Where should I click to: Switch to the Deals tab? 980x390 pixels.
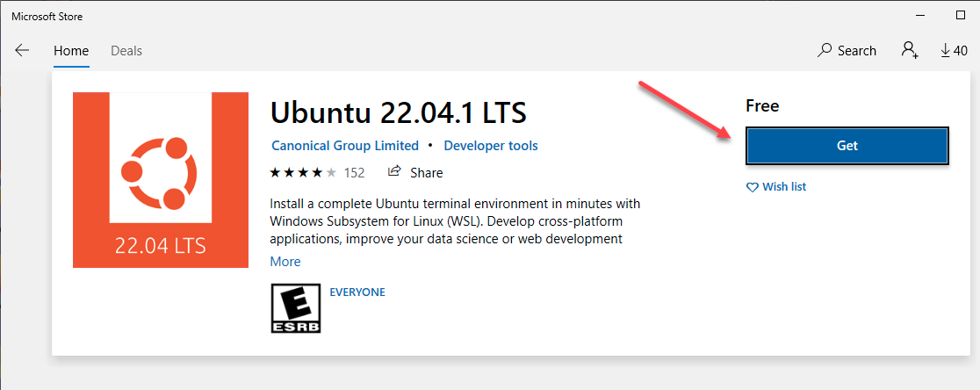[x=126, y=51]
